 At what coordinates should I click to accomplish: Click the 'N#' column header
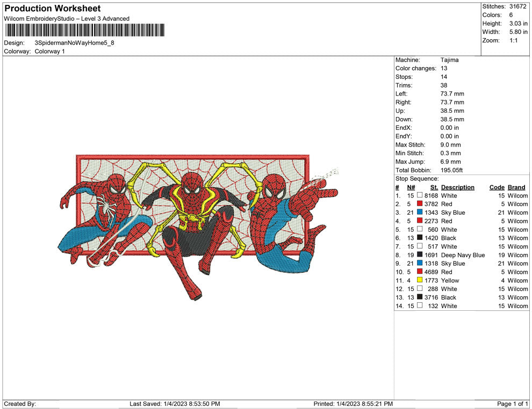pos(411,187)
